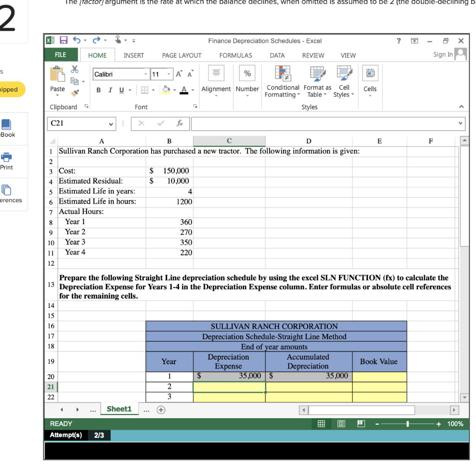The width and height of the screenshot is (476, 467).
Task: Click Ribbon Display Options icon
Action: (414, 41)
